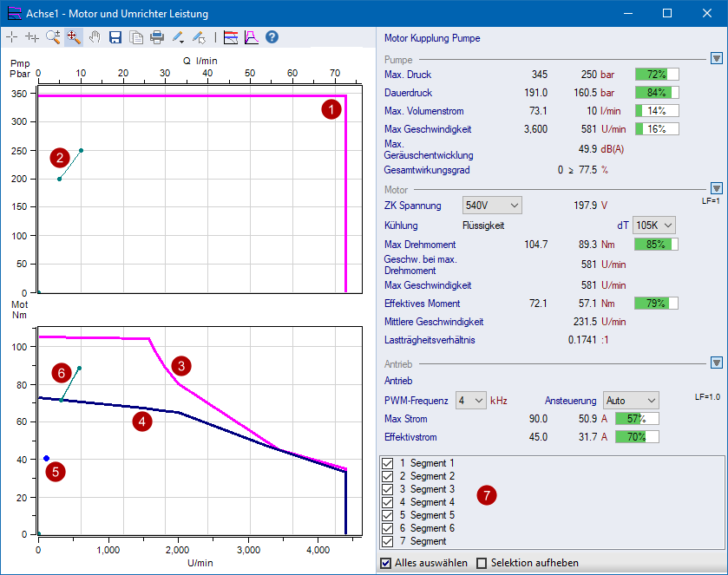
Task: Uncheck the Segment 1 checkbox
Action: pos(388,463)
